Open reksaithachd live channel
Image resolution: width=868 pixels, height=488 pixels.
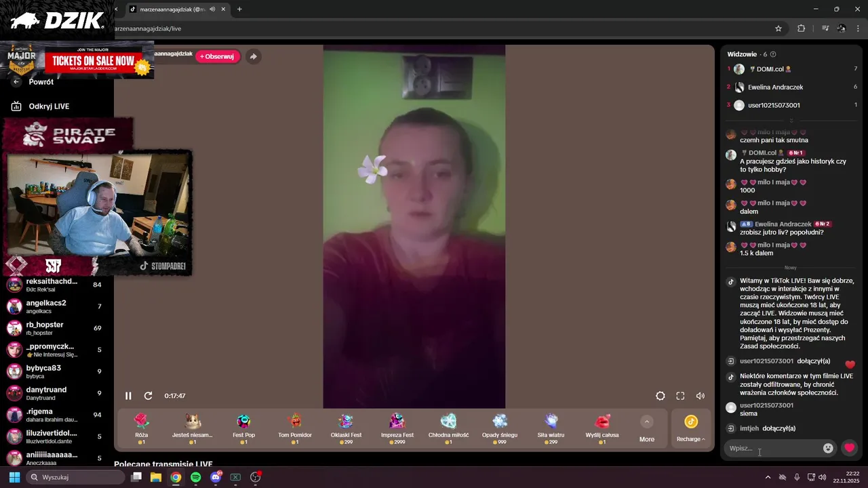(x=54, y=285)
